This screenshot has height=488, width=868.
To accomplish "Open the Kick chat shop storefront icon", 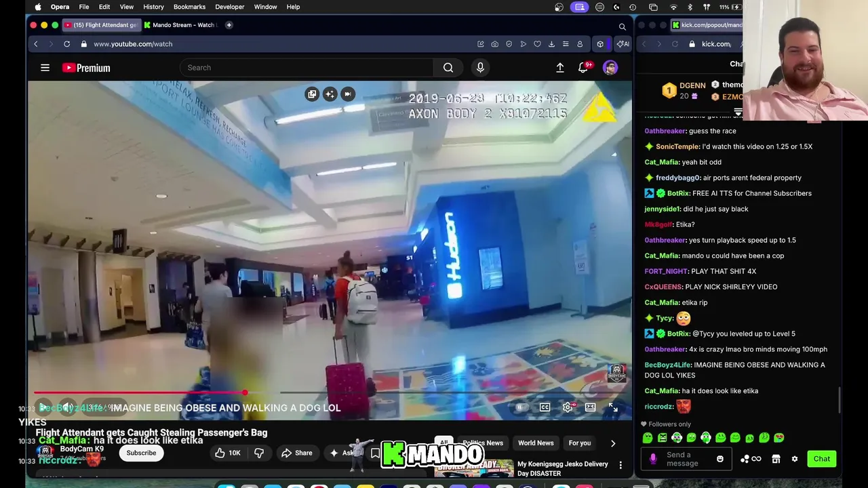I will [776, 459].
